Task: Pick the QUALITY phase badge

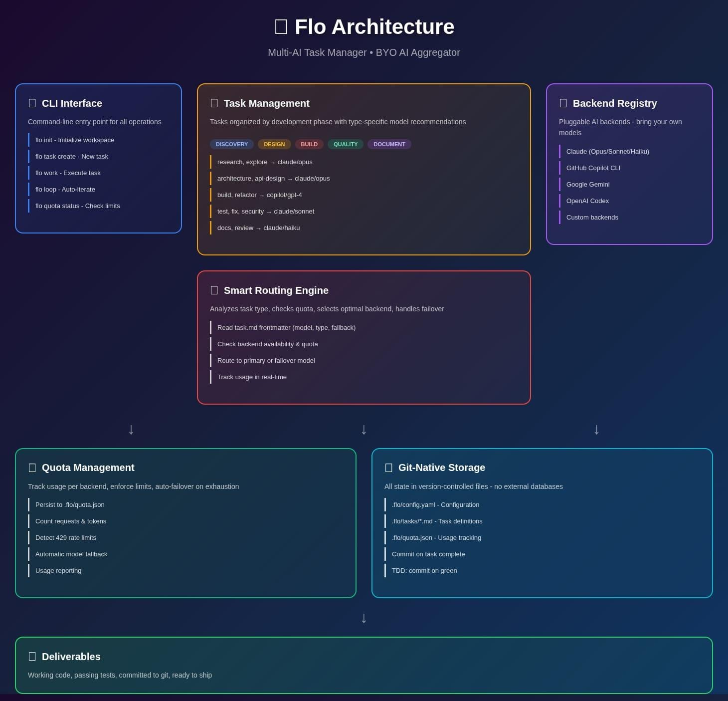Action: pyautogui.click(x=346, y=144)
